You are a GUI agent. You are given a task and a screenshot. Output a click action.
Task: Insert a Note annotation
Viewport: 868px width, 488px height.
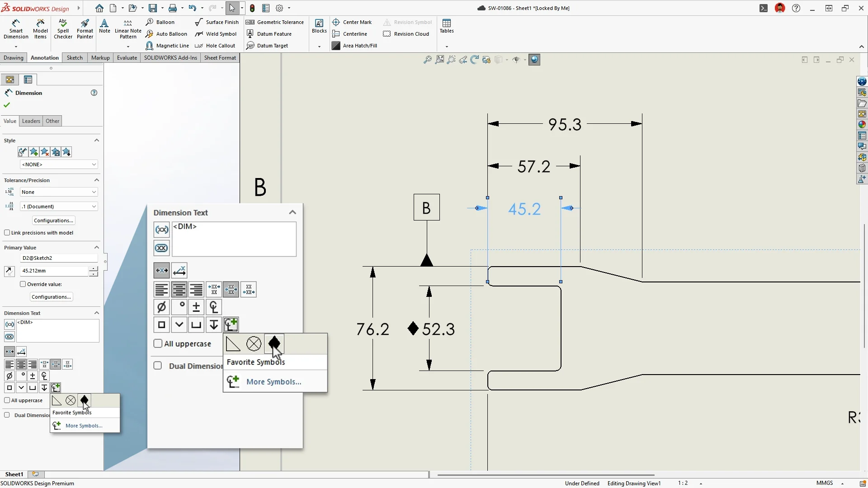pyautogui.click(x=104, y=26)
